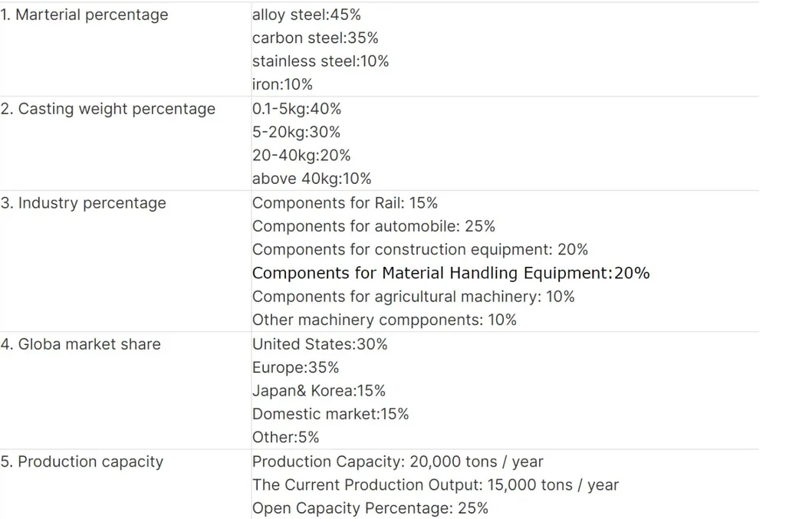Click the "5. Production capacity" heading

point(82,462)
